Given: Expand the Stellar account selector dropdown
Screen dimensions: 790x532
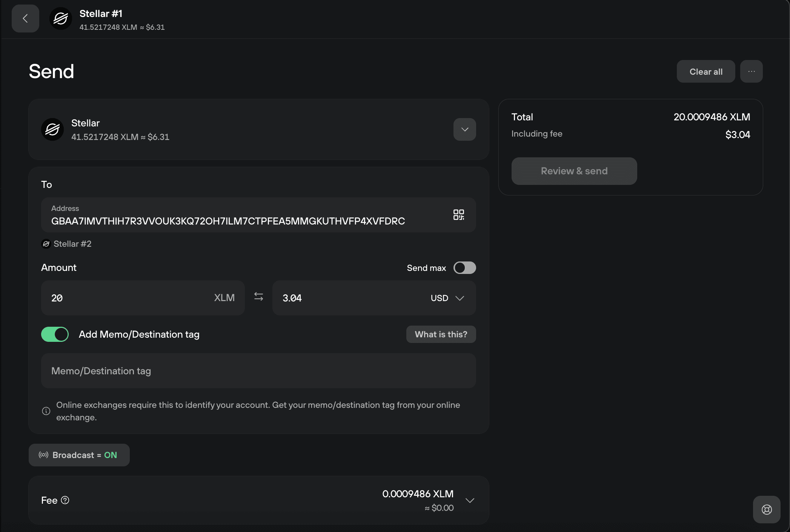Looking at the screenshot, I should [464, 129].
